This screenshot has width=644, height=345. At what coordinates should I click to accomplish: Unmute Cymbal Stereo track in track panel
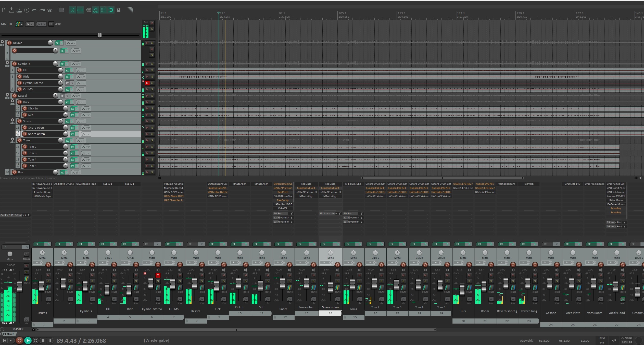tap(147, 83)
